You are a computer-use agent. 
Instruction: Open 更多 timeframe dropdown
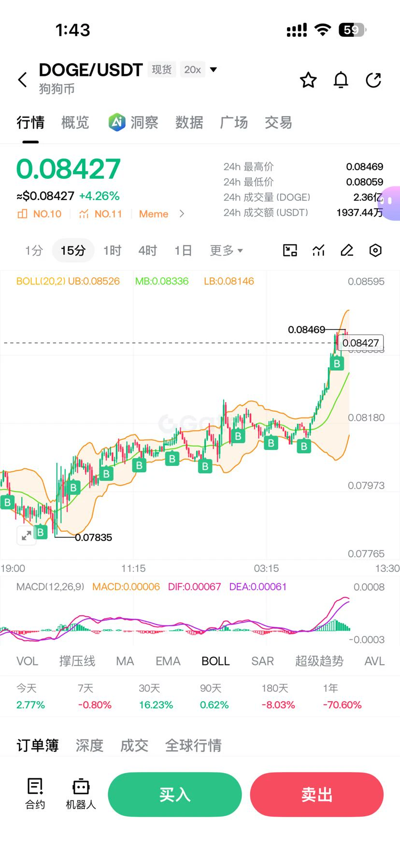pos(226,250)
